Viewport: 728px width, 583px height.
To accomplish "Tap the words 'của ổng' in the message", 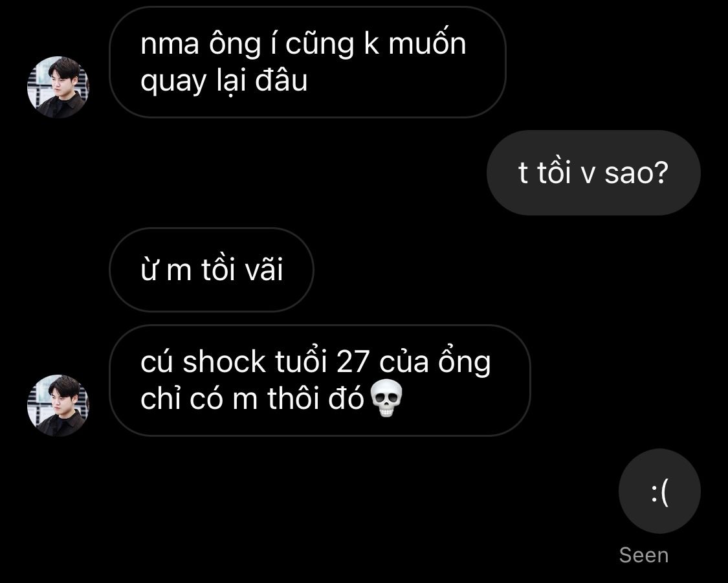I will (x=435, y=362).
